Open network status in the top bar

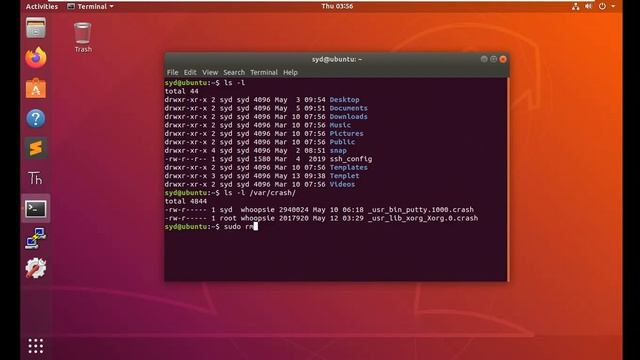[576, 6]
